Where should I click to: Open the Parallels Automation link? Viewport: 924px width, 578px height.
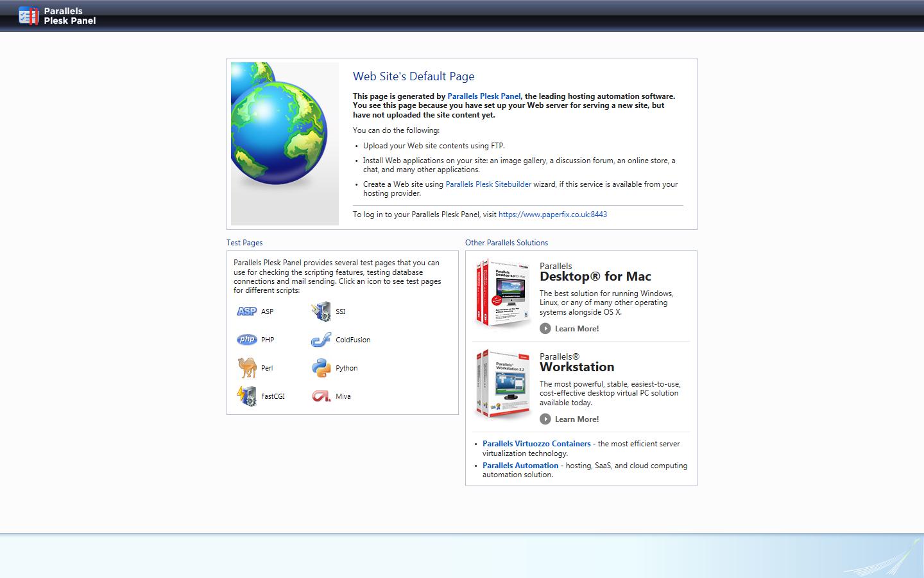pyautogui.click(x=520, y=465)
